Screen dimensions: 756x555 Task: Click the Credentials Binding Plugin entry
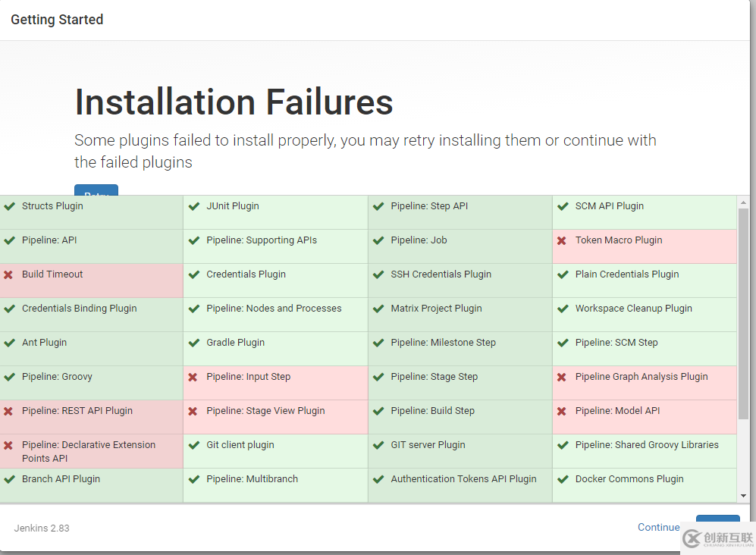(79, 309)
